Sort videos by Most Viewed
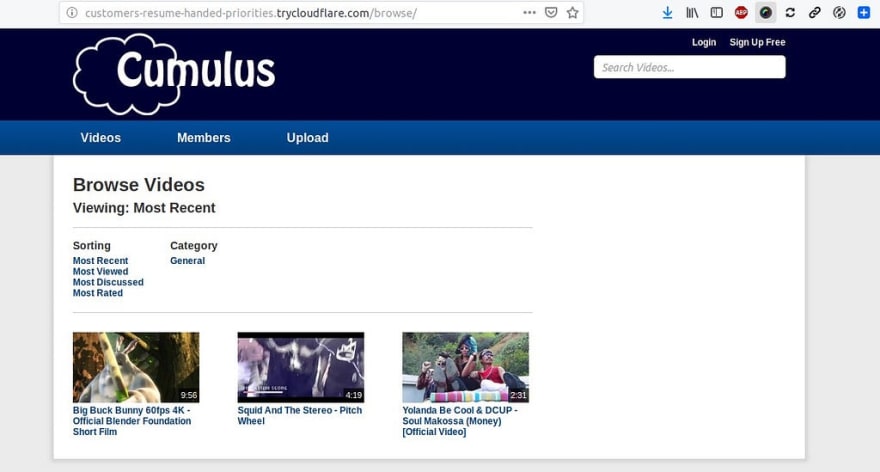This screenshot has height=472, width=880. pos(100,271)
